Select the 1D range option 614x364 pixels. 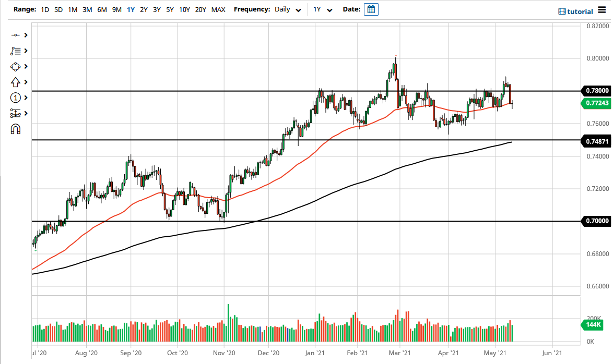[44, 9]
